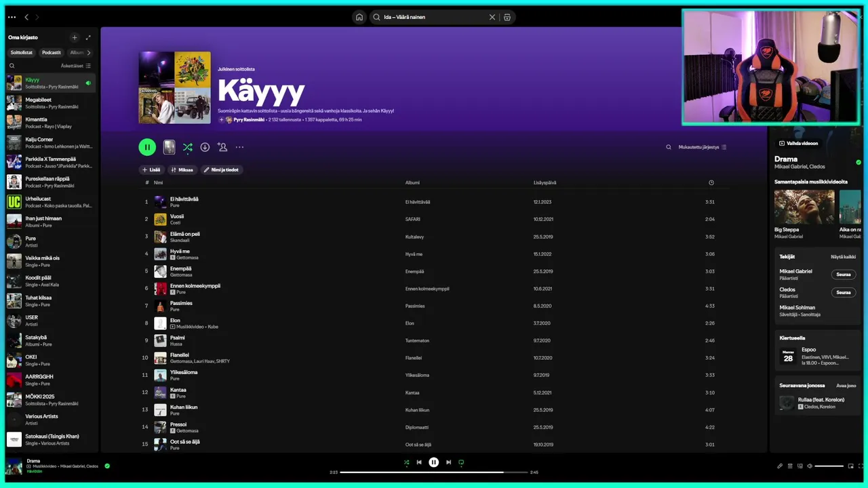Show more library filters with chevron

pyautogui.click(x=89, y=52)
